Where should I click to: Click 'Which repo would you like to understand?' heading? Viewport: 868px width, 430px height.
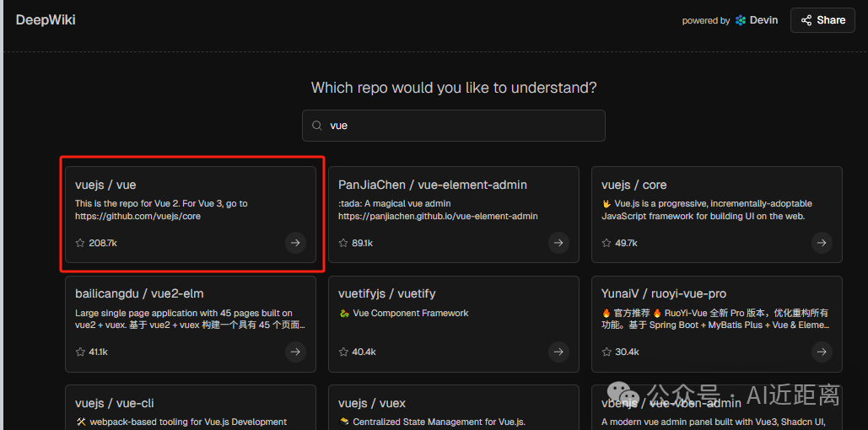pos(454,88)
